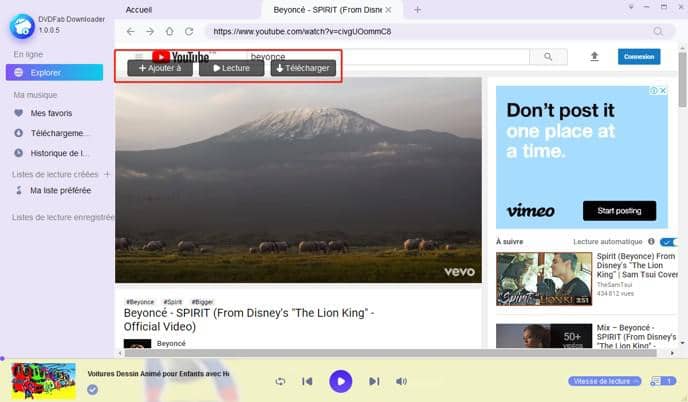
Task: Toggle repeat mode in player bar
Action: point(280,381)
